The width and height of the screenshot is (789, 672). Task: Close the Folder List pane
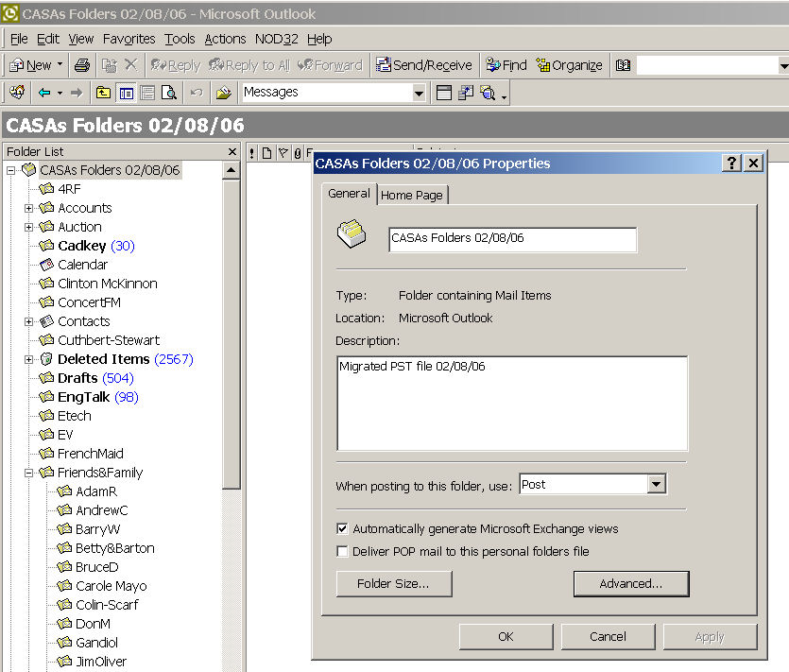(232, 151)
